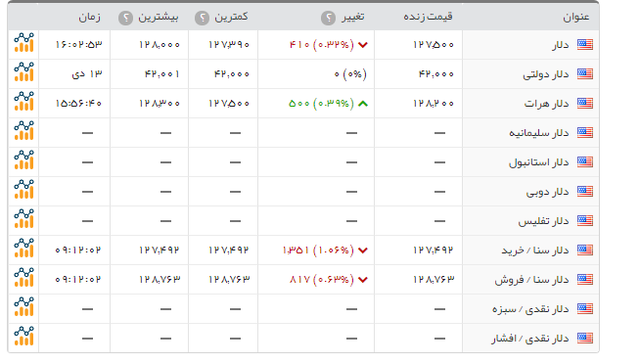Open the دلار دولتی link
The height and width of the screenshot is (364, 640).
pyautogui.click(x=546, y=74)
